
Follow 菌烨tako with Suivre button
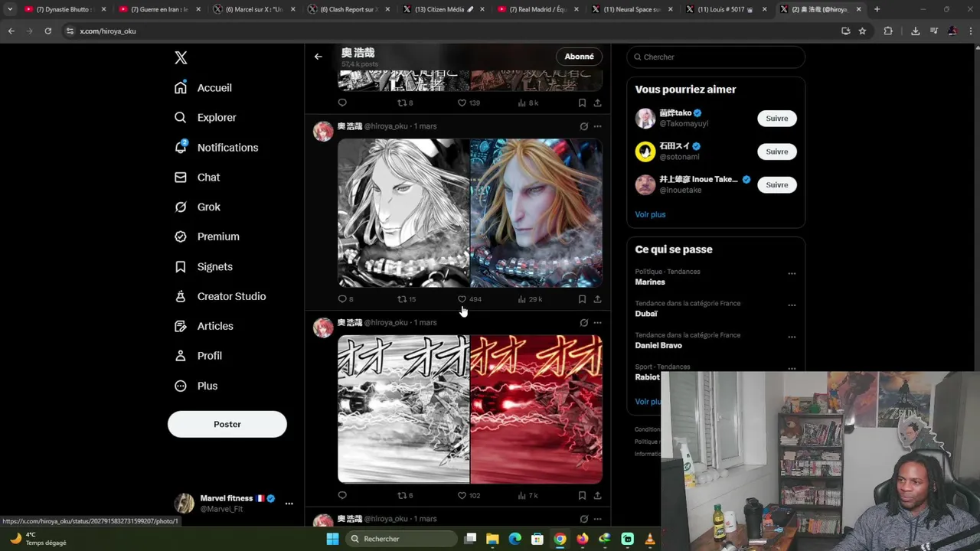tap(777, 118)
